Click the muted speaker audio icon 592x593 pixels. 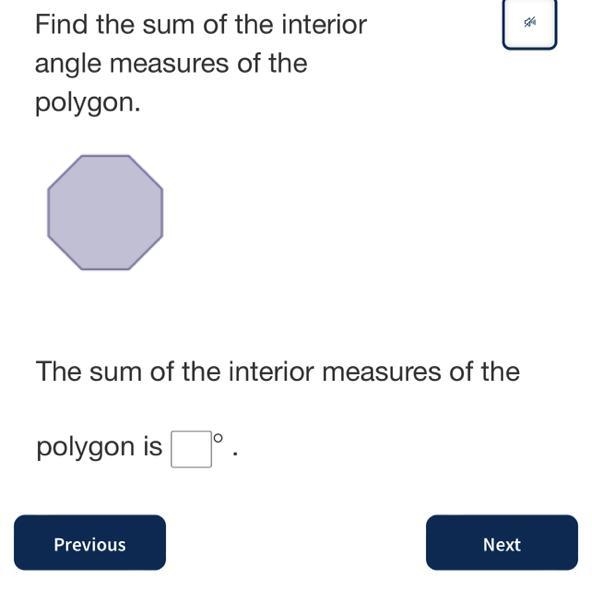(530, 23)
